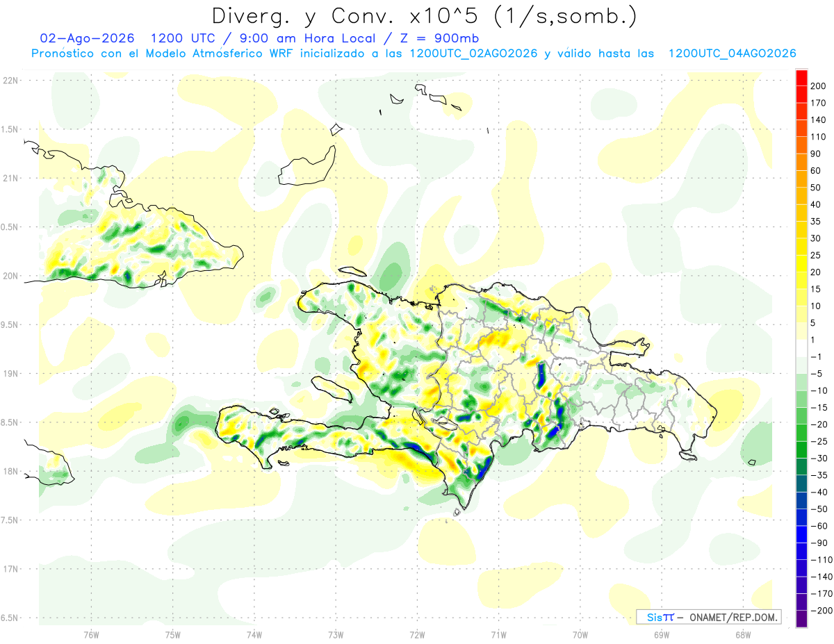This screenshot has height=644, width=834.
Task: Click the bright red swatch topping the colorbar
Action: 801,78
